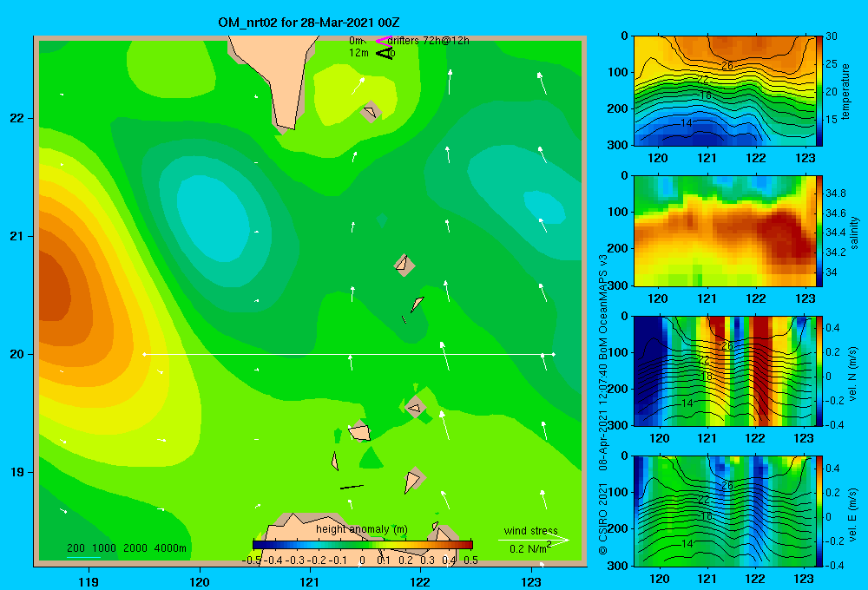Click longitude label 119 on main map

coord(89,581)
